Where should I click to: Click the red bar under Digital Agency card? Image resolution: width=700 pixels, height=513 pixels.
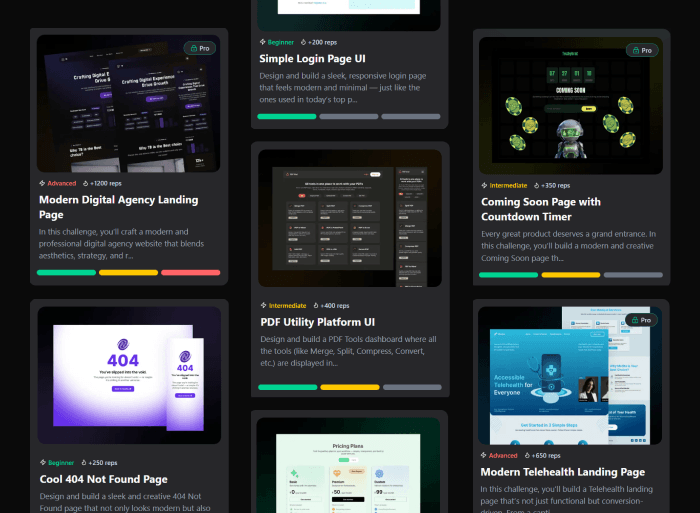pos(190,272)
